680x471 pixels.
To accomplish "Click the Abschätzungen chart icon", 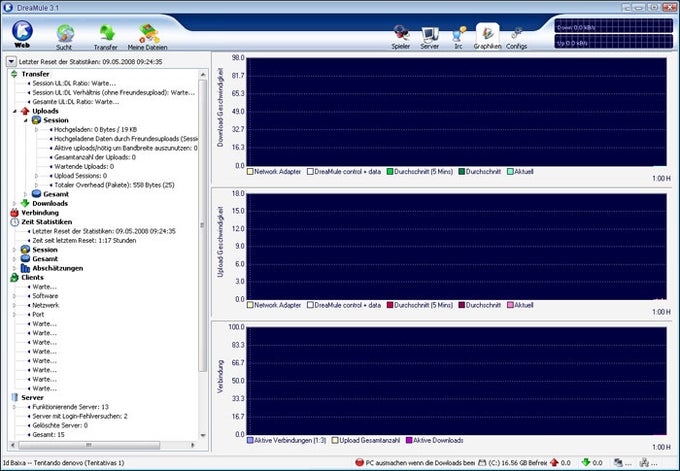I will coord(25,268).
